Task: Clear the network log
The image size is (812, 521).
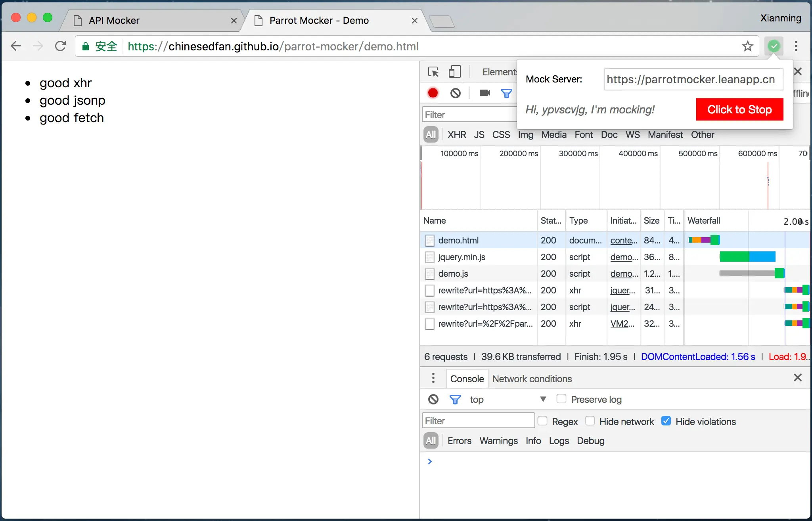Action: (456, 93)
